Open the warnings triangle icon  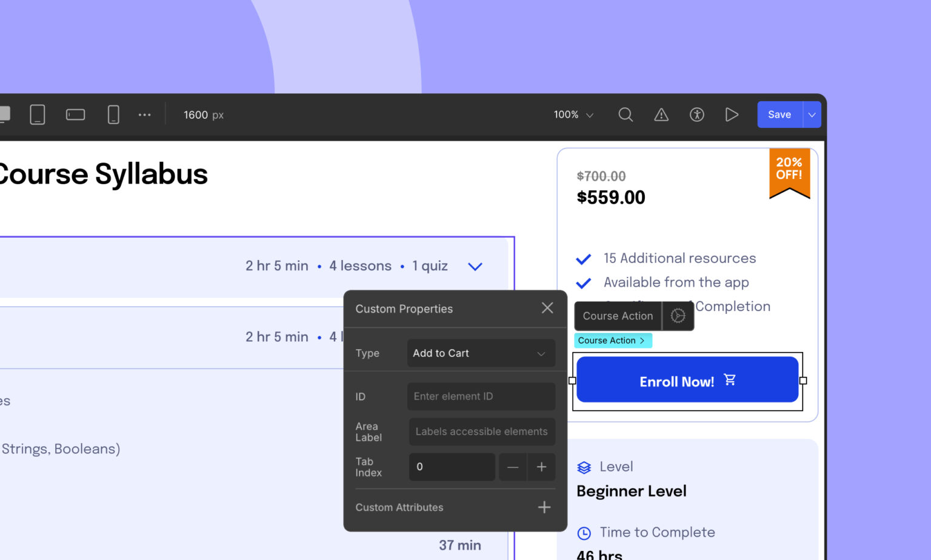point(661,115)
